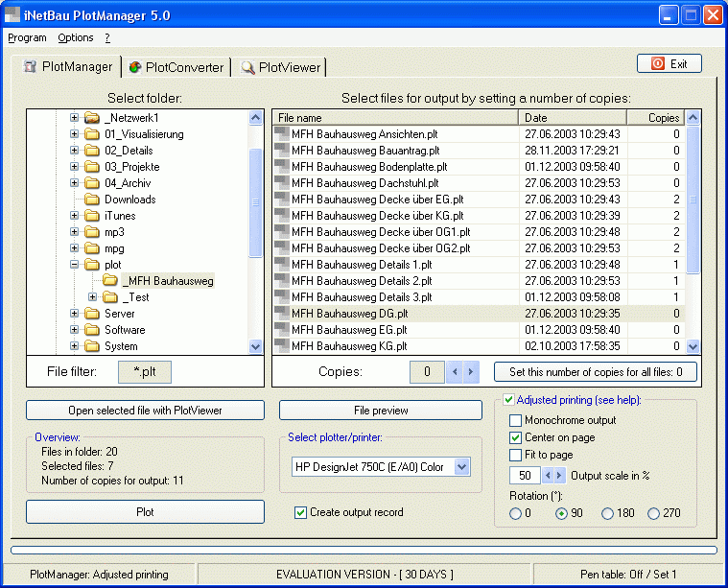Viewport: 728px width, 588px height.
Task: Collapse the plot folder node
Action: click(x=74, y=265)
